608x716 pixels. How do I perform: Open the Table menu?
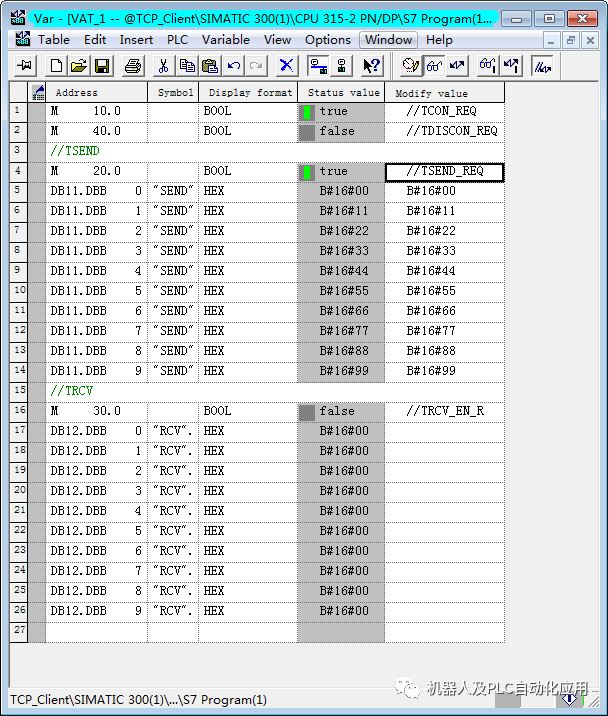tap(53, 40)
